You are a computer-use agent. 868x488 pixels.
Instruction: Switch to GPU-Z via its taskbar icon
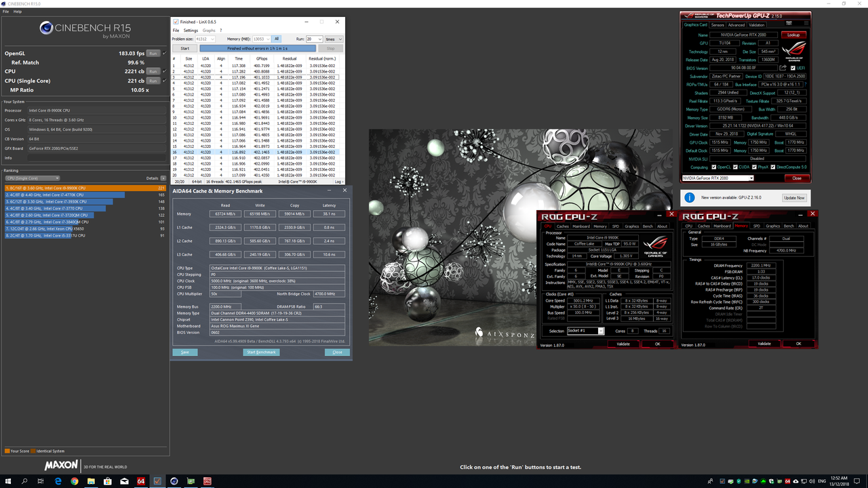point(191,481)
